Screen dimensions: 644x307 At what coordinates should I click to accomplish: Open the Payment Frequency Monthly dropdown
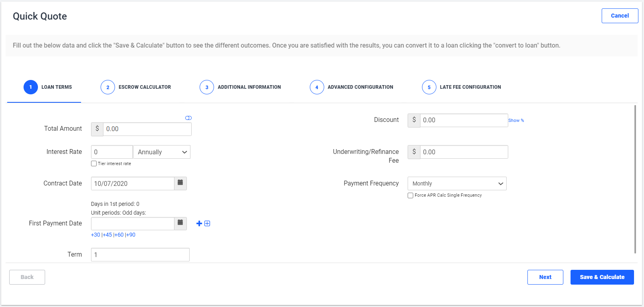[457, 183]
